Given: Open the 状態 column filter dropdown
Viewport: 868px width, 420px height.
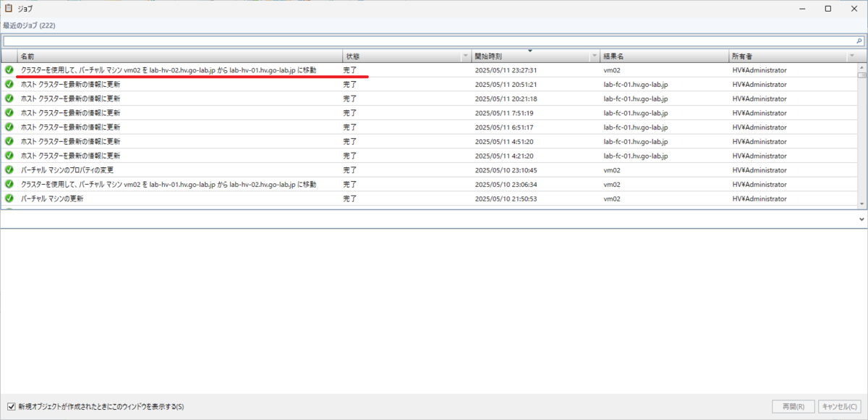Looking at the screenshot, I should tap(465, 56).
